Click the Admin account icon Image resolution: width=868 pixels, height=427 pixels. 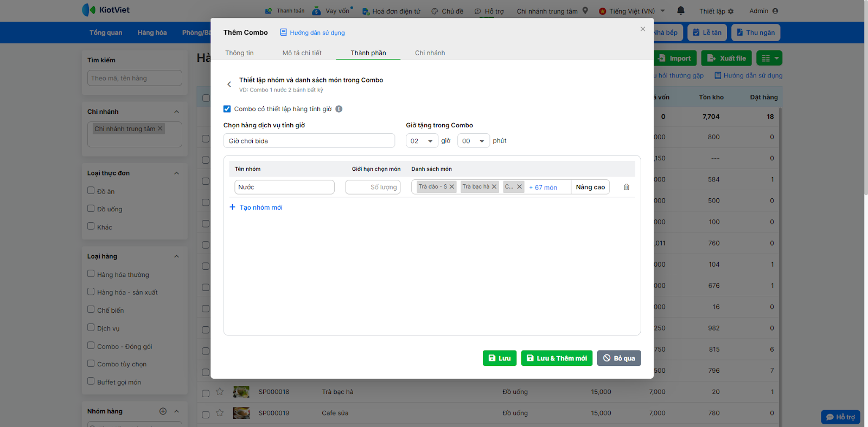775,11
